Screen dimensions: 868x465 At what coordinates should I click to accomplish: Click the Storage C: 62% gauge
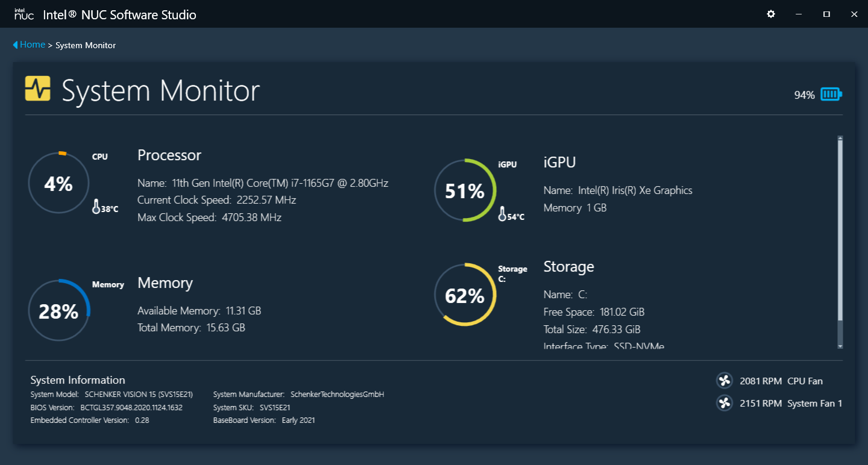pyautogui.click(x=465, y=295)
